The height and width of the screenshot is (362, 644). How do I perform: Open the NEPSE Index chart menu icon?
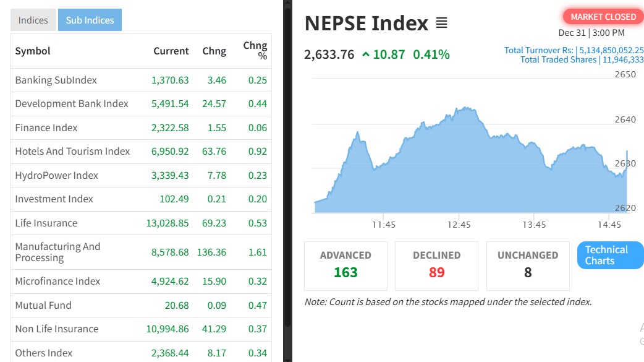coord(441,23)
